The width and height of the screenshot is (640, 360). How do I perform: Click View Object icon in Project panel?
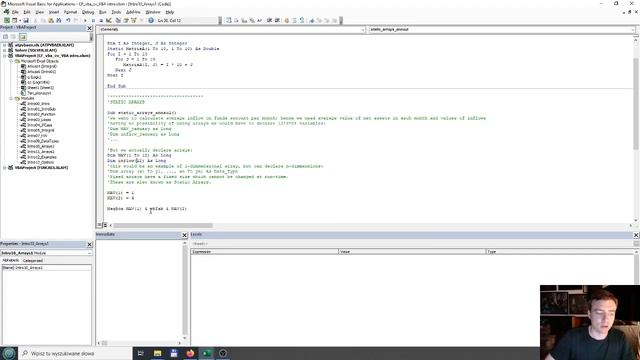13,36
